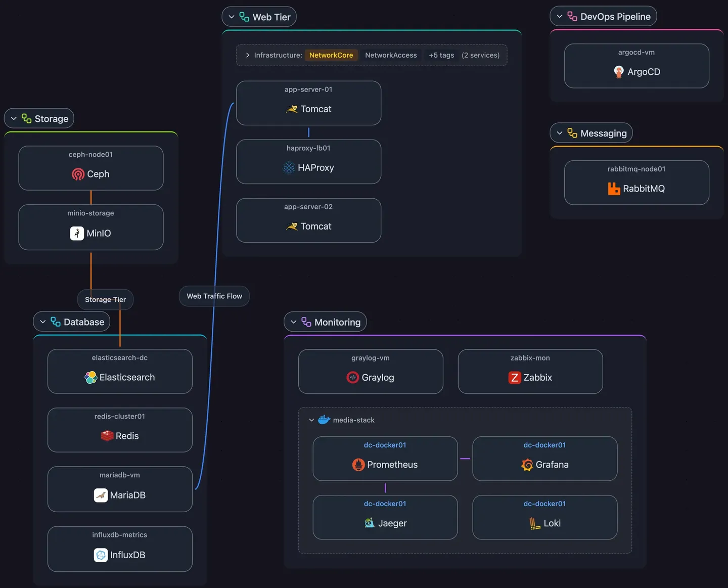Click the MinIO logo icon
Viewport: 728px width, 588px height.
(x=77, y=233)
